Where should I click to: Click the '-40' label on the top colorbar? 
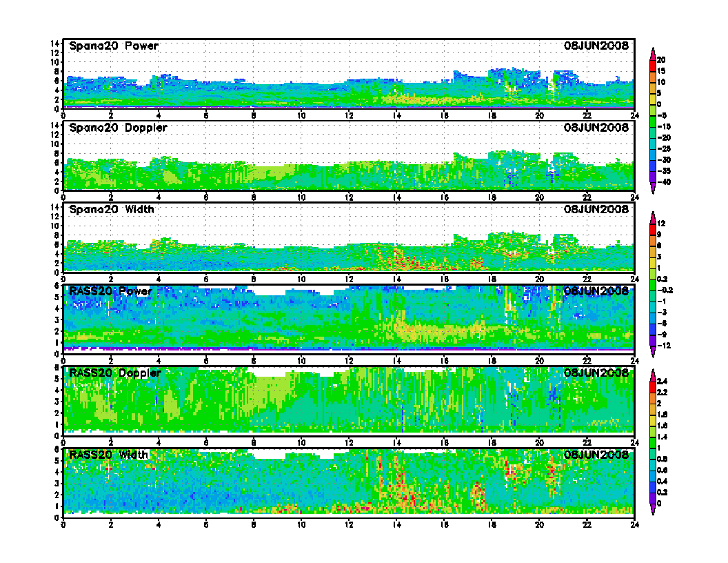click(x=664, y=182)
